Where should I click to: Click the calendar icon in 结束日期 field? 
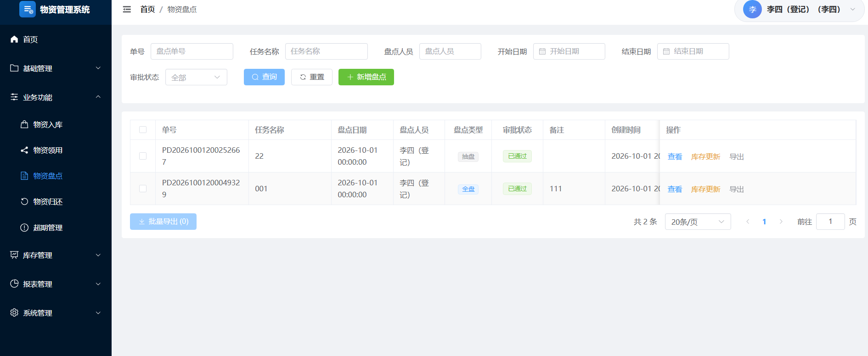point(666,51)
